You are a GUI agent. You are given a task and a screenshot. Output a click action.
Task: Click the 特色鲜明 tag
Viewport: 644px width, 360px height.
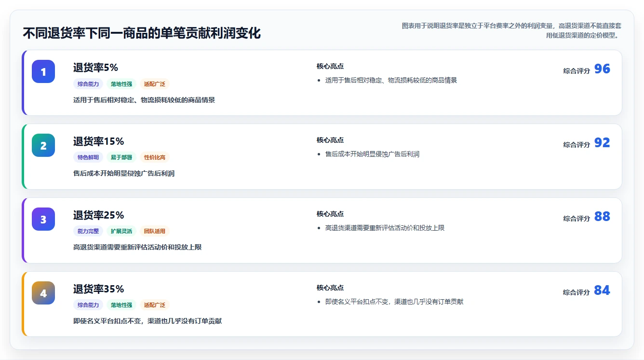click(88, 157)
